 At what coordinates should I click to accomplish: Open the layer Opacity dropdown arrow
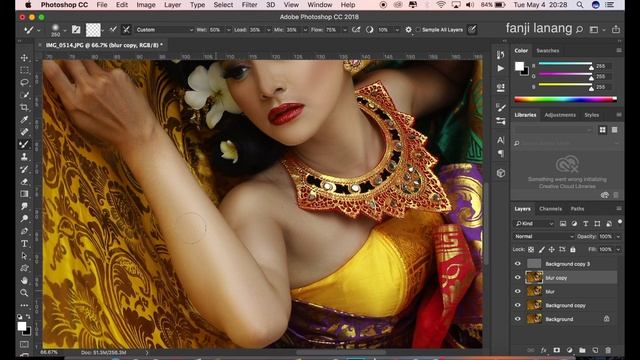618,236
